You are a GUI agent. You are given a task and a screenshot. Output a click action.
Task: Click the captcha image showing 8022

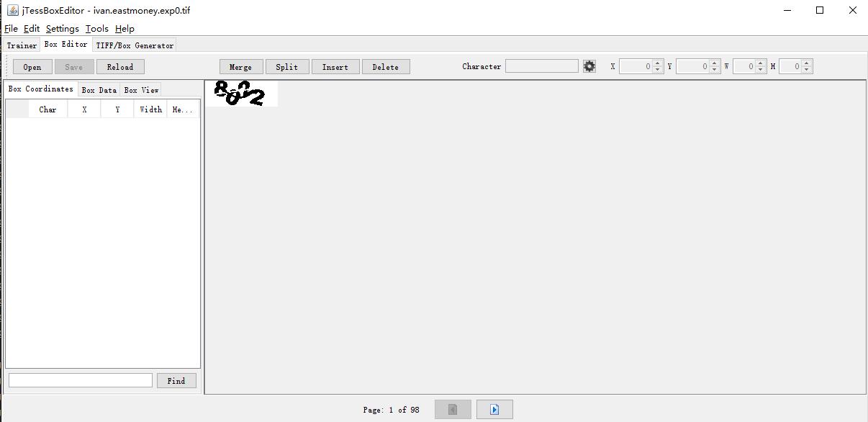pos(240,94)
